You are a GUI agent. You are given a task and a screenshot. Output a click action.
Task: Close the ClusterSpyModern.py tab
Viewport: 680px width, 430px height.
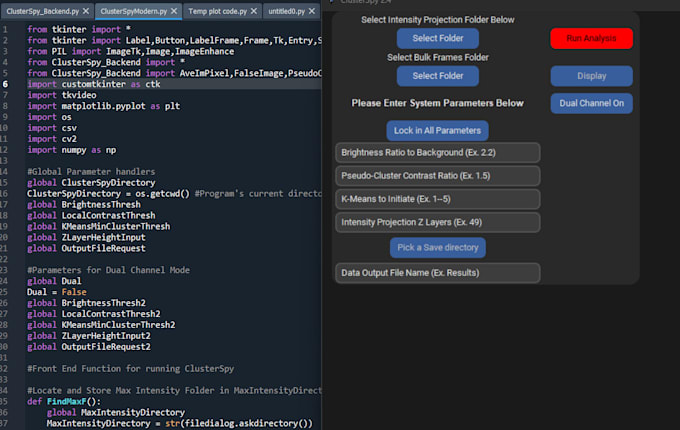coord(174,11)
